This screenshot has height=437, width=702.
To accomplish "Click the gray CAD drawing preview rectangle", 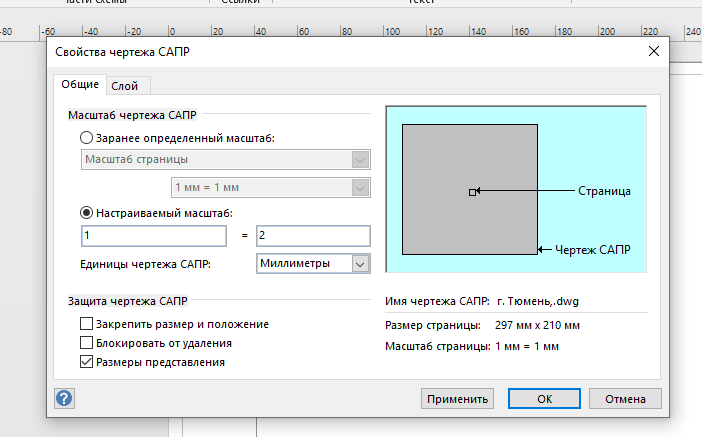I will [x=470, y=189].
